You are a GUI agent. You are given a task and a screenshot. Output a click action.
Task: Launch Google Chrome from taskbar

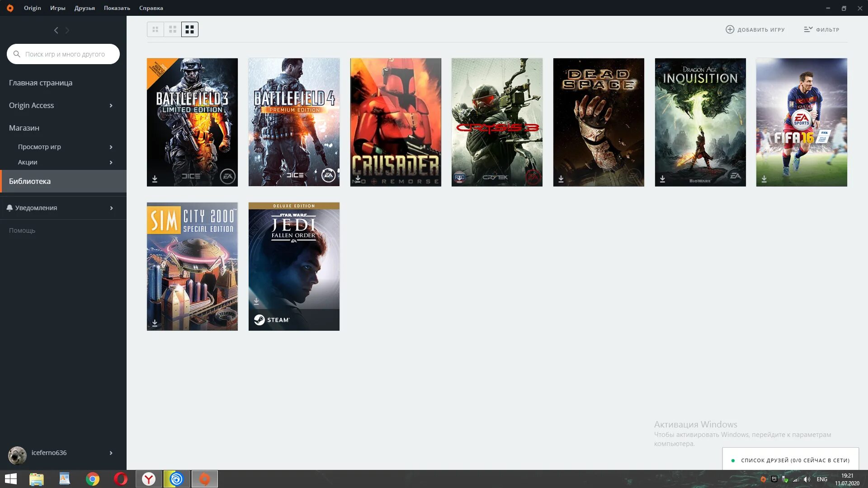pyautogui.click(x=93, y=479)
